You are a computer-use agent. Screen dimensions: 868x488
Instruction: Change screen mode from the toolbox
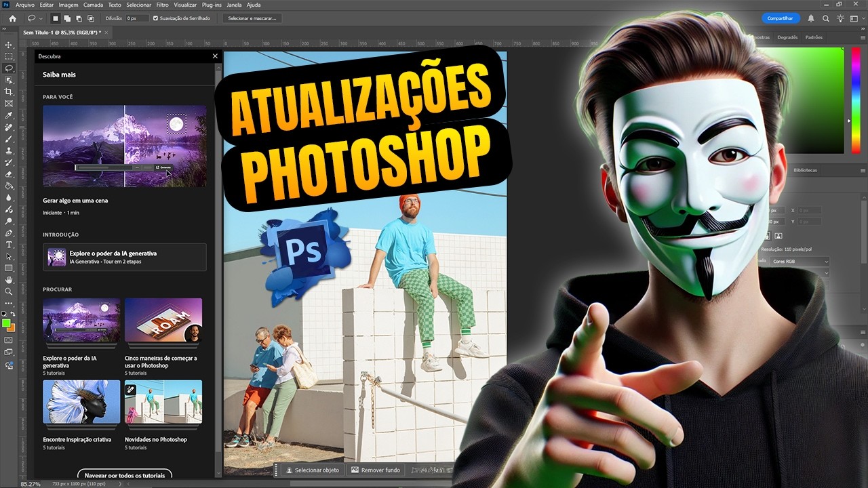[9, 352]
